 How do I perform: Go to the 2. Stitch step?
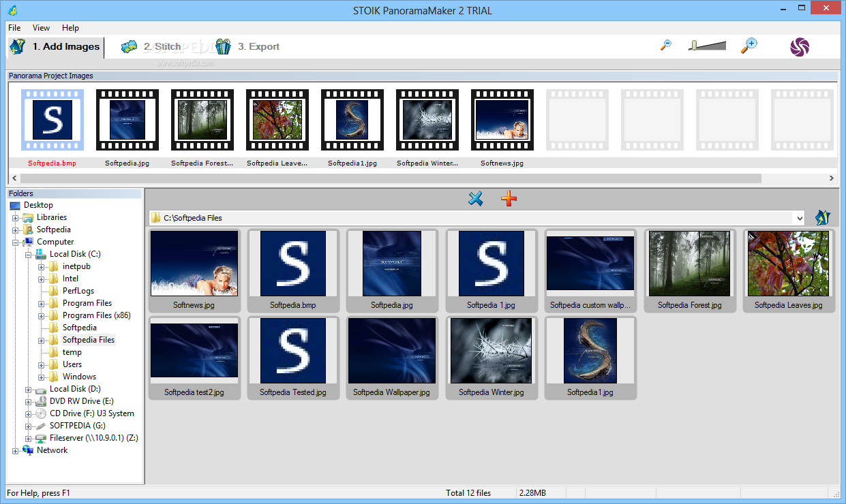[x=151, y=47]
